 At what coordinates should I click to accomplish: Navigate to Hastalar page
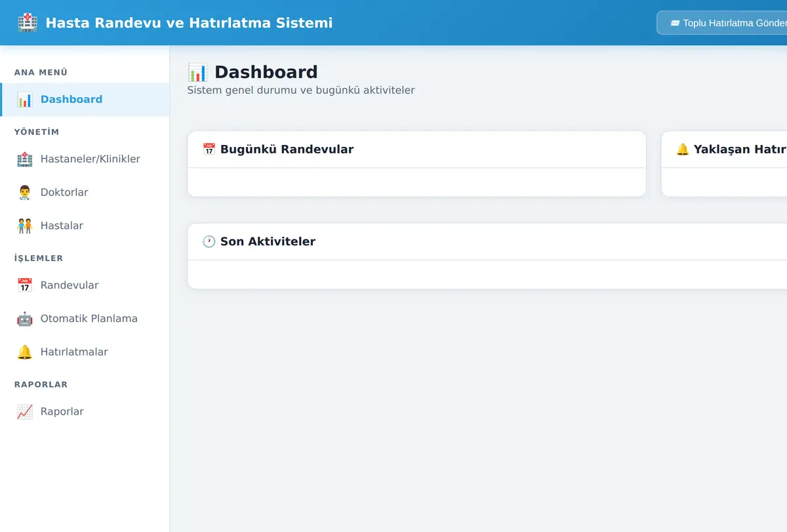click(85, 226)
